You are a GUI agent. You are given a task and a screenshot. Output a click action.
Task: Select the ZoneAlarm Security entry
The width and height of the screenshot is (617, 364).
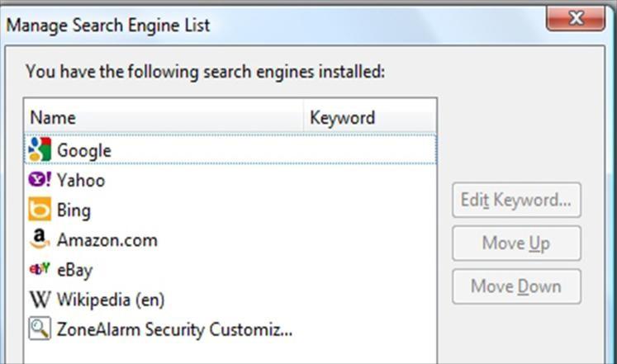point(174,329)
